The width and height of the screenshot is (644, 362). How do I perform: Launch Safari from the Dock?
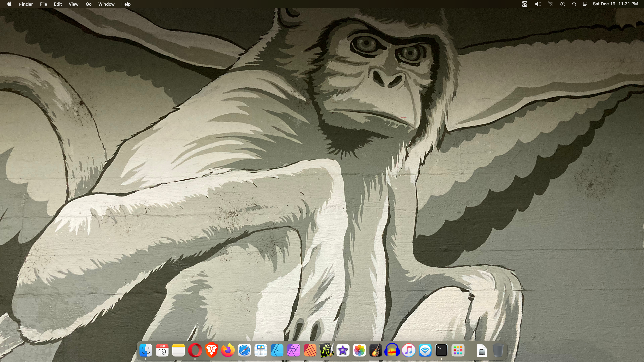pos(244,351)
